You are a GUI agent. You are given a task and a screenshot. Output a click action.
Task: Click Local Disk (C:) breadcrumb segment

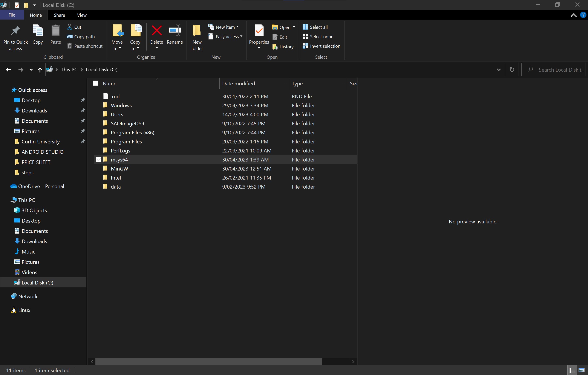[102, 70]
